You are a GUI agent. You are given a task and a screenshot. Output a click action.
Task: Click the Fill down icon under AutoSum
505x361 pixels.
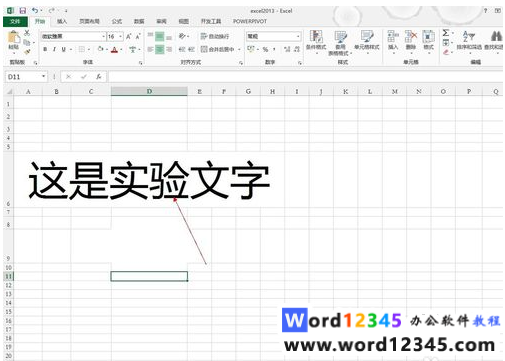446,42
